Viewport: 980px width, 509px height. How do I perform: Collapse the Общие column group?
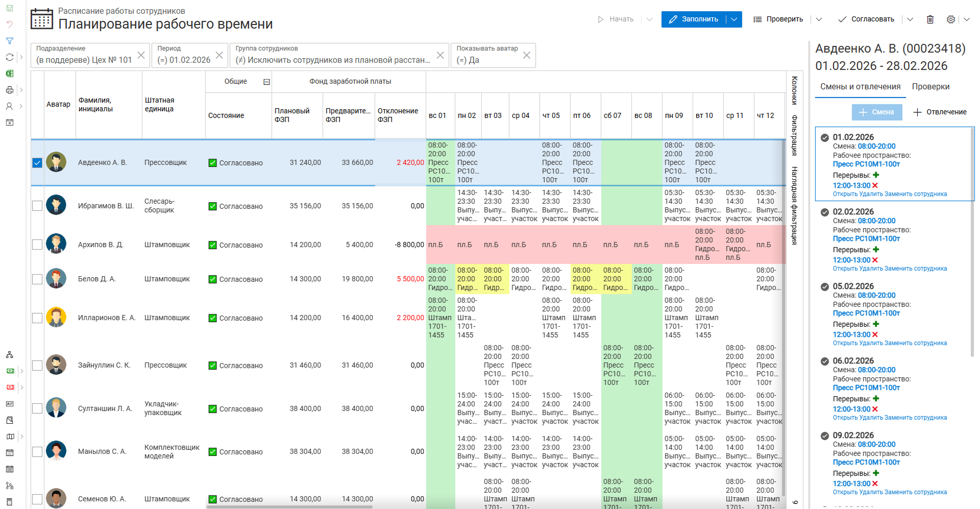coord(266,82)
